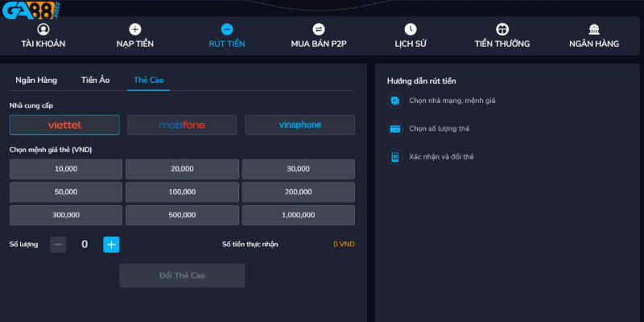Select the 50,000 card denomination

[x=66, y=192]
